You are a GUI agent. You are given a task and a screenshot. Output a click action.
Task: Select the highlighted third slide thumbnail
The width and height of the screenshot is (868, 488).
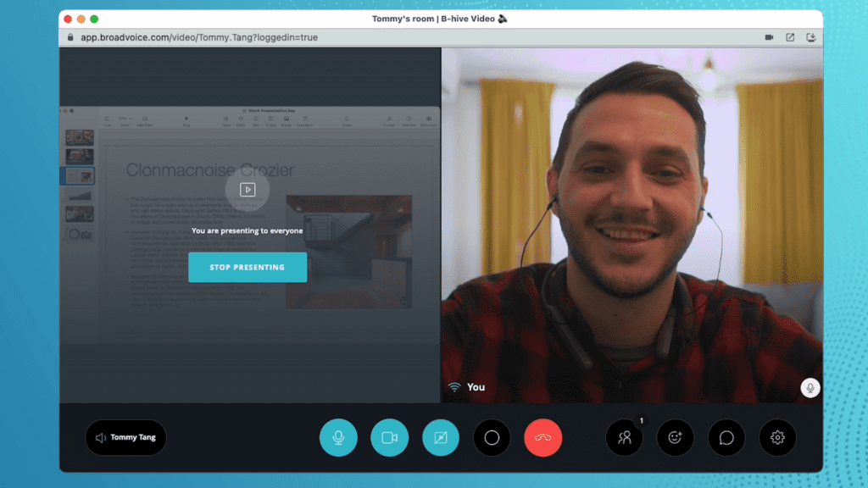point(80,175)
